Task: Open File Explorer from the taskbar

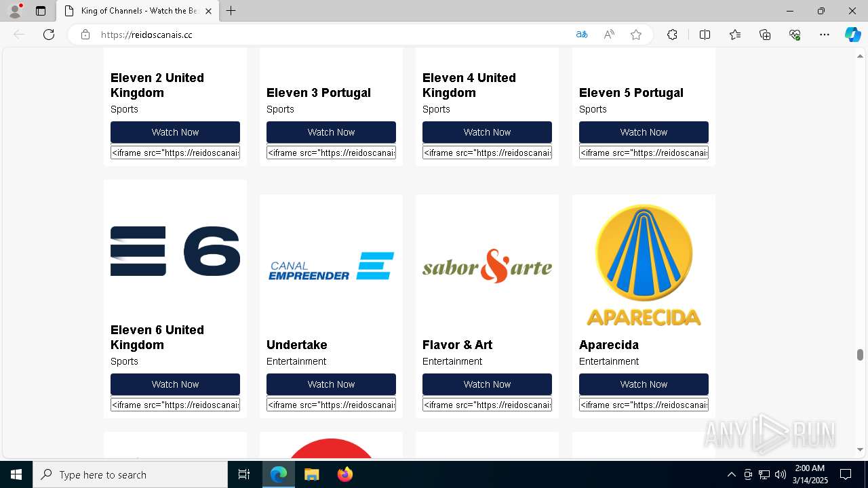Action: [311, 474]
